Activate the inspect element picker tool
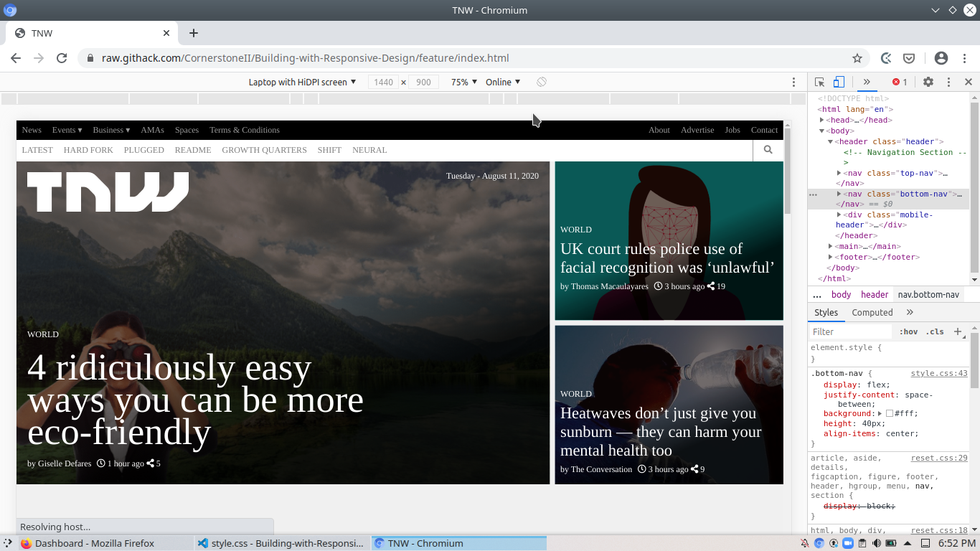Viewport: 980px width, 551px height. (820, 82)
